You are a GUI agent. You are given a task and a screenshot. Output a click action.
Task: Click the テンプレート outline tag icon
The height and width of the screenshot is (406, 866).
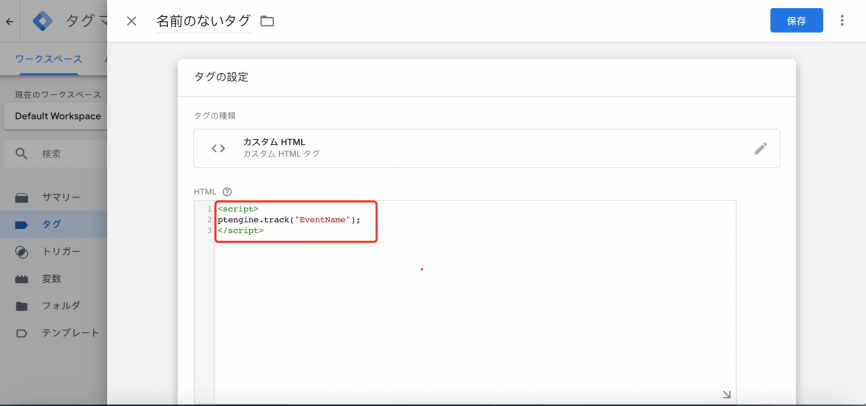(x=22, y=333)
